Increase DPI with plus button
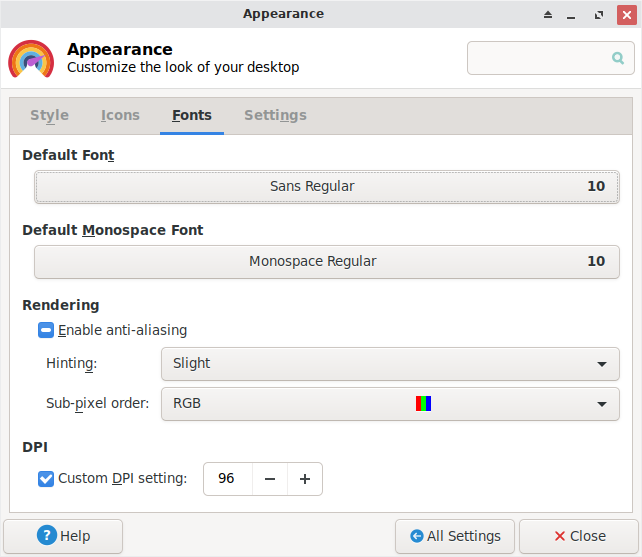 tap(305, 479)
